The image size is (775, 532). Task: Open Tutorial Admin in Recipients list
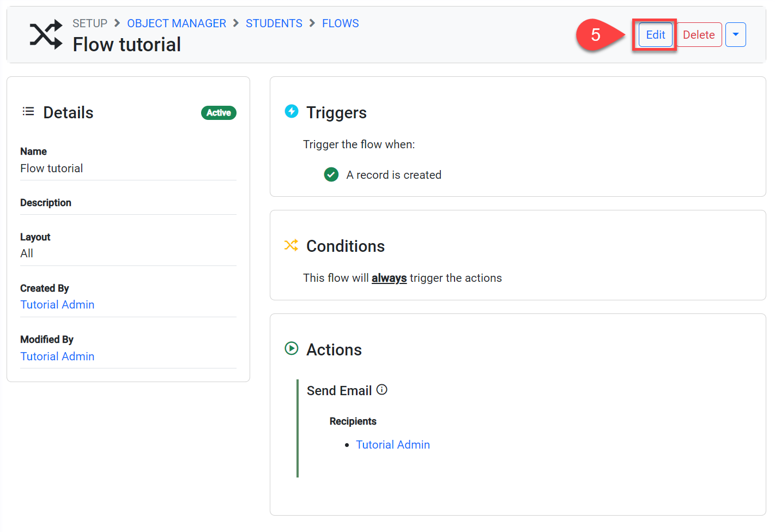coord(392,445)
